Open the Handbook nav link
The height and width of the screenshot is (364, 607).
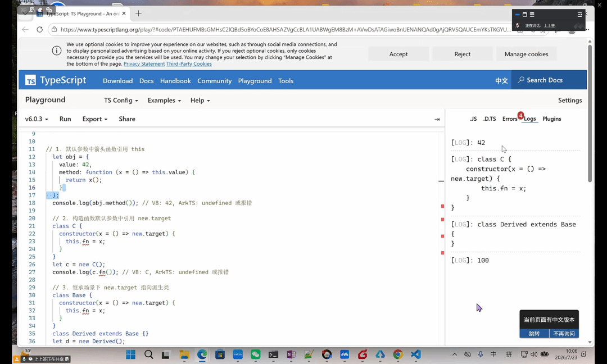click(x=175, y=81)
